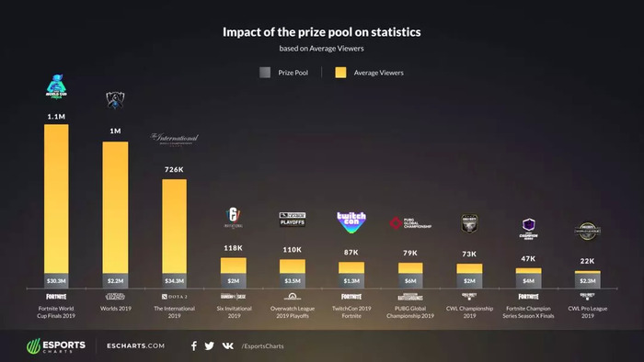
Task: Click the Fortnite World Cup Finals logo
Action: click(x=56, y=86)
